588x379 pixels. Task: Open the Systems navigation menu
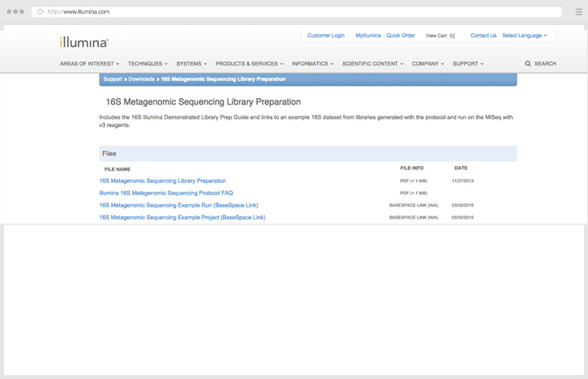pyautogui.click(x=191, y=64)
